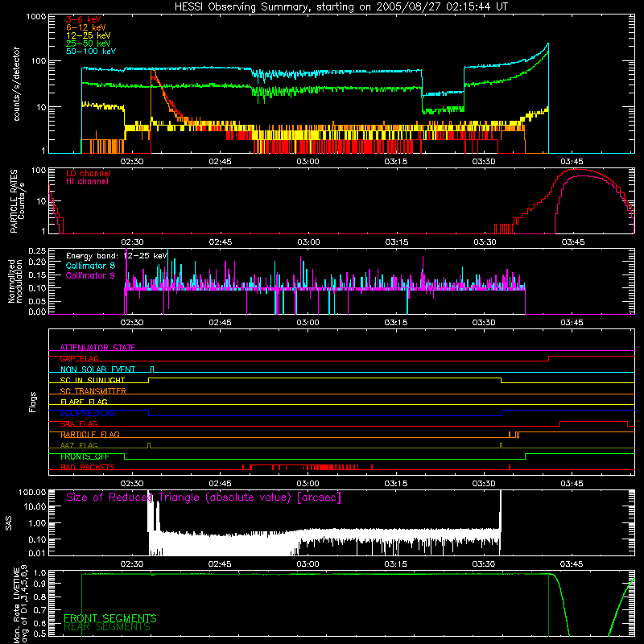Click the 'Size of Reduced Triangle' caption
The height and width of the screenshot is (644, 644).
tap(204, 497)
